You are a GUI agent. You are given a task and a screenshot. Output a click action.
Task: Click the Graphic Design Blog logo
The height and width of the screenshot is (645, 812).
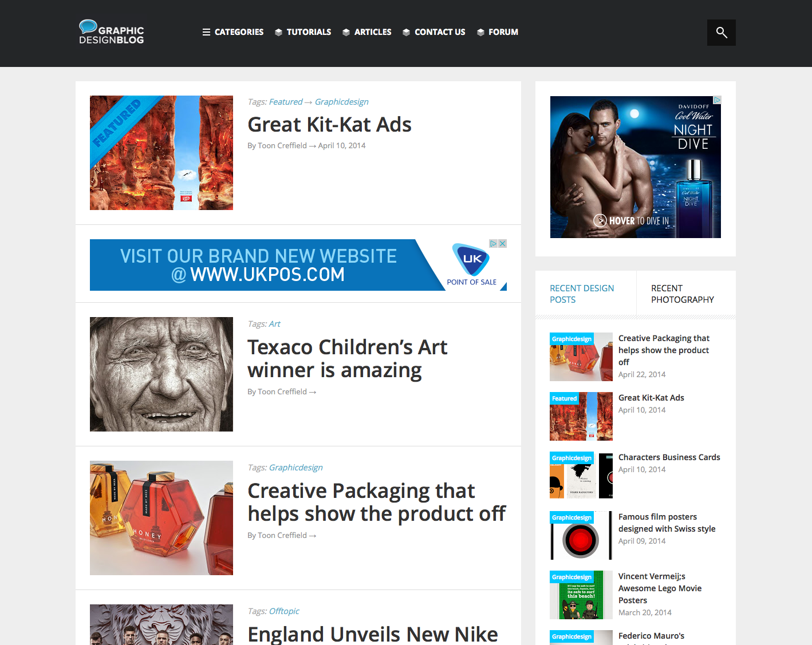tap(112, 32)
